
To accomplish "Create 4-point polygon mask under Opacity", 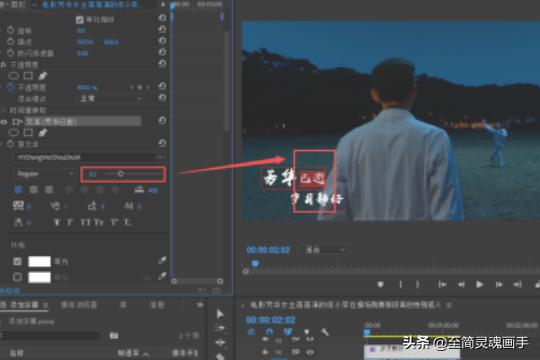I will click(28, 75).
